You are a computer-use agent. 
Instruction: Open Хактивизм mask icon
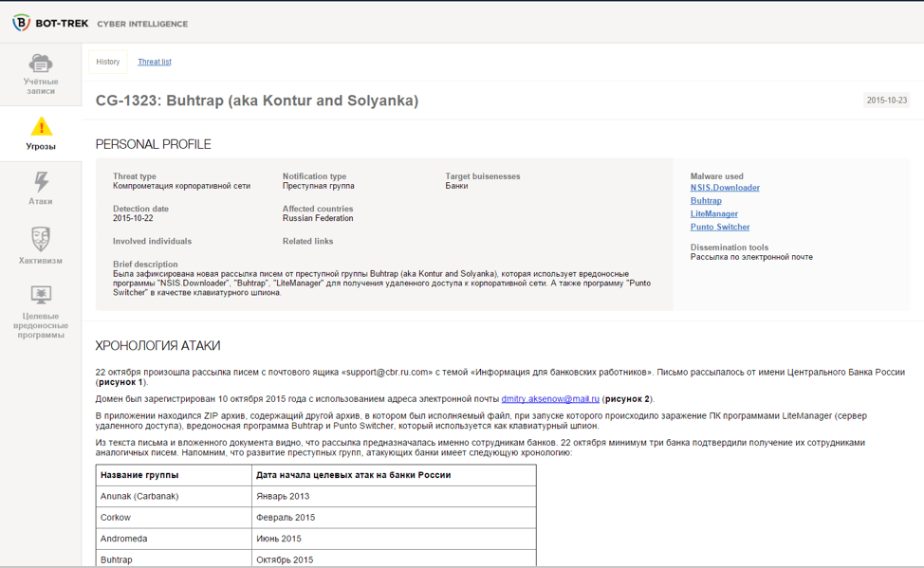pos(41,237)
